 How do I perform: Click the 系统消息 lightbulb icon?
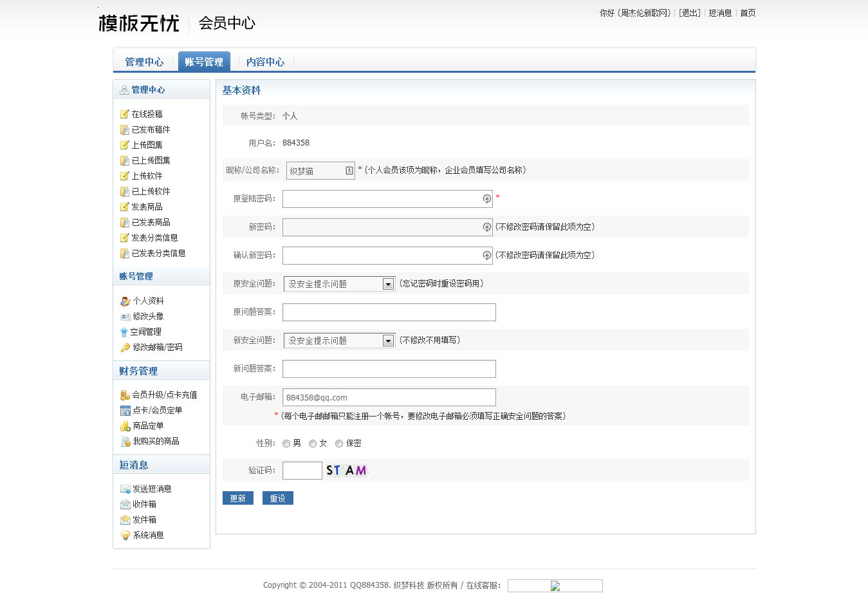(125, 536)
